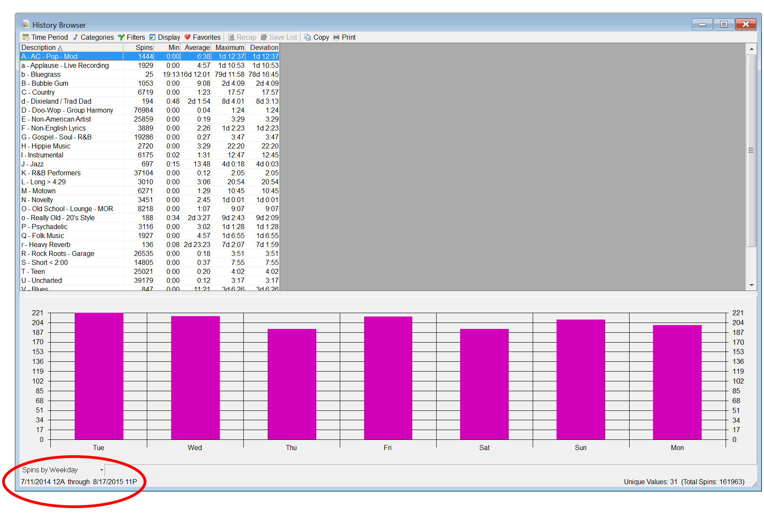This screenshot has height=532, width=764.
Task: Click the Maximum column header
Action: tap(230, 47)
